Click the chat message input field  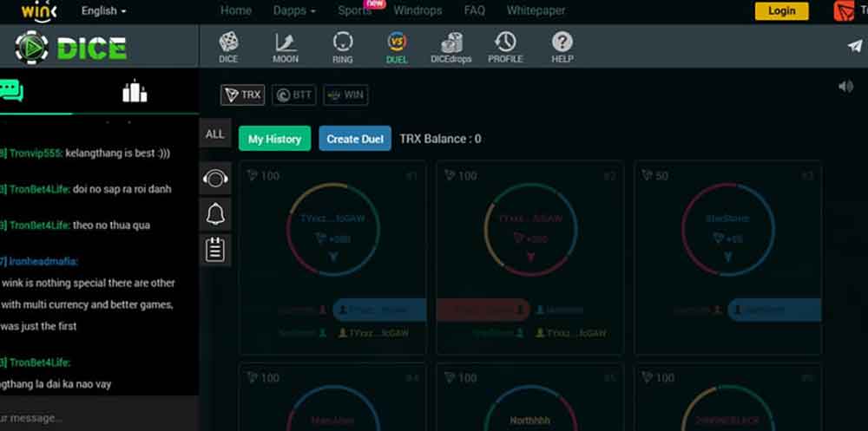click(100, 418)
